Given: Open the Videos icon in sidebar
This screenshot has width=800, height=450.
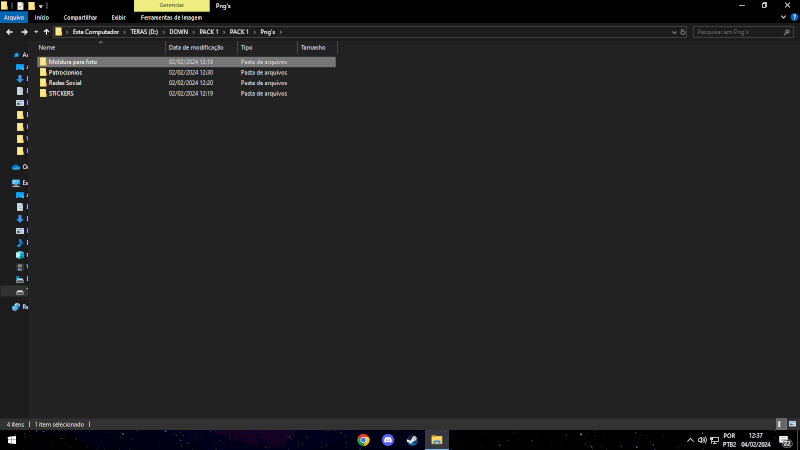Looking at the screenshot, I should tap(20, 267).
